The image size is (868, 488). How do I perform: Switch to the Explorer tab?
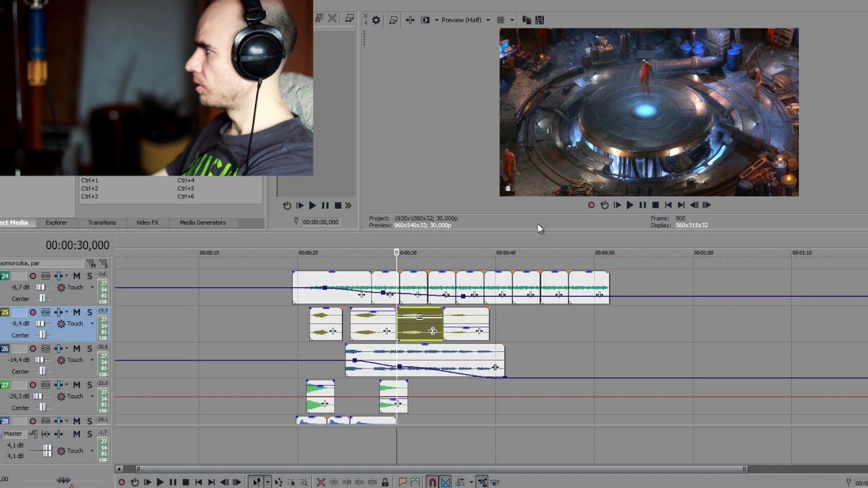(56, 222)
